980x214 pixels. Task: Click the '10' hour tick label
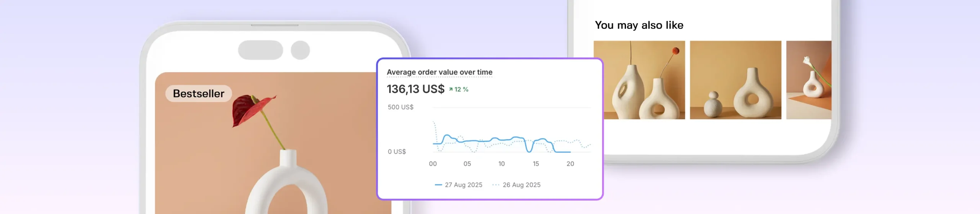click(x=501, y=164)
